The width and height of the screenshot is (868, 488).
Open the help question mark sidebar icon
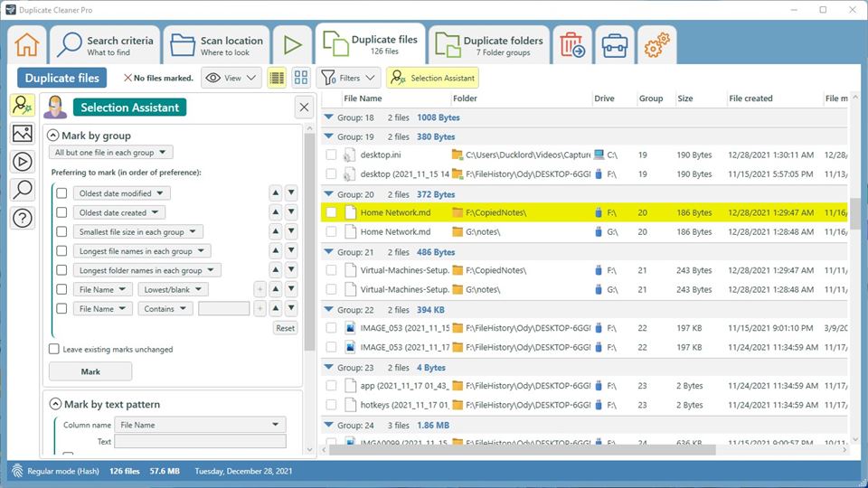(x=23, y=218)
